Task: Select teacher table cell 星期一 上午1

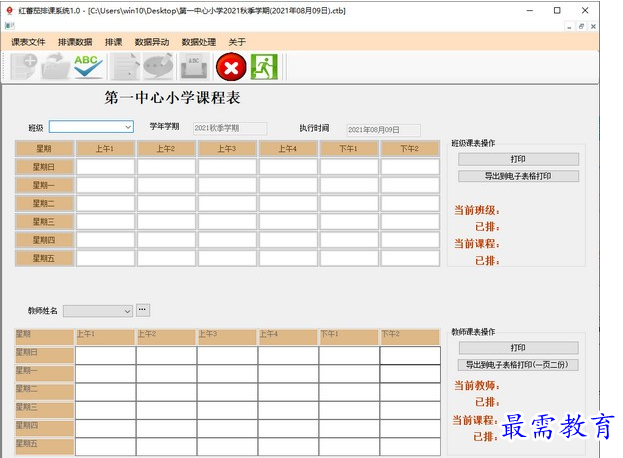Action: click(106, 374)
